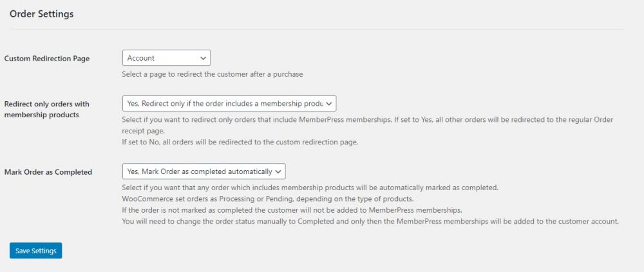Image resolution: width=644 pixels, height=272 pixels.
Task: Click the 'Select a page to redirect the customer' hint
Action: click(212, 74)
